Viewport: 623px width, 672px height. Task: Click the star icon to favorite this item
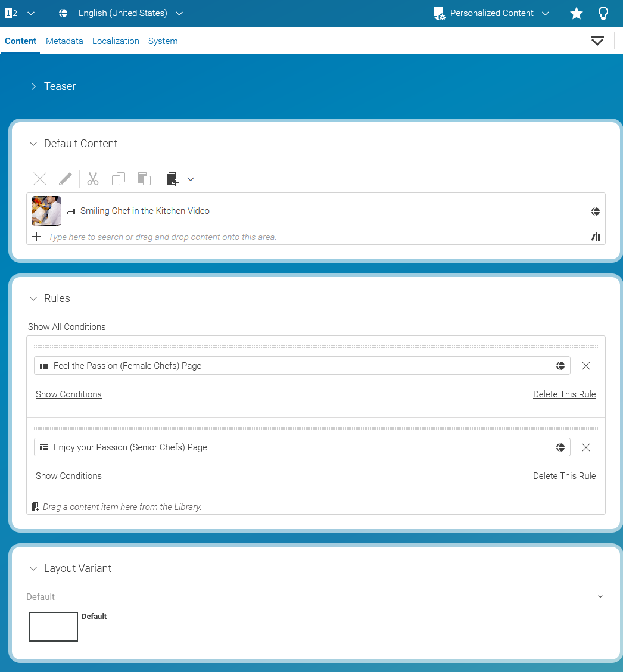tap(576, 13)
